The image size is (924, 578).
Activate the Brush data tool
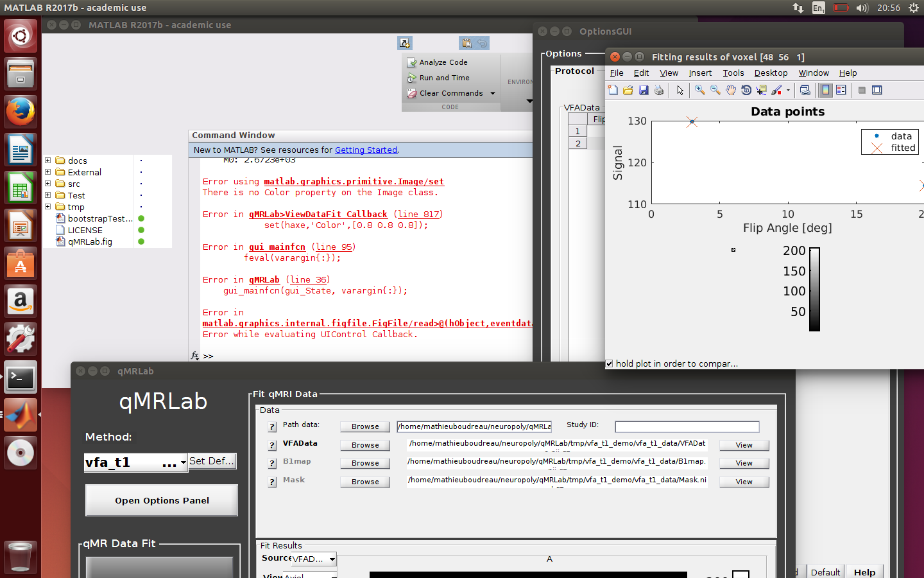point(776,90)
